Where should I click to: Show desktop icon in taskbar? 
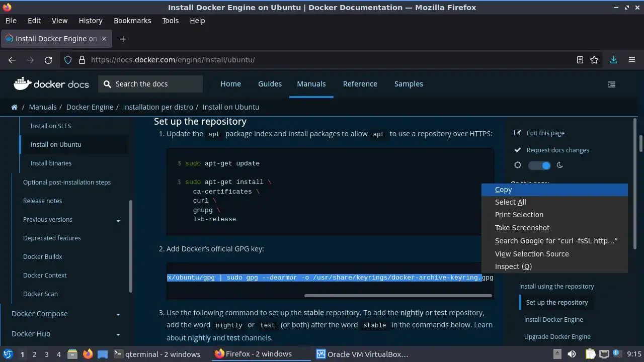point(103,354)
